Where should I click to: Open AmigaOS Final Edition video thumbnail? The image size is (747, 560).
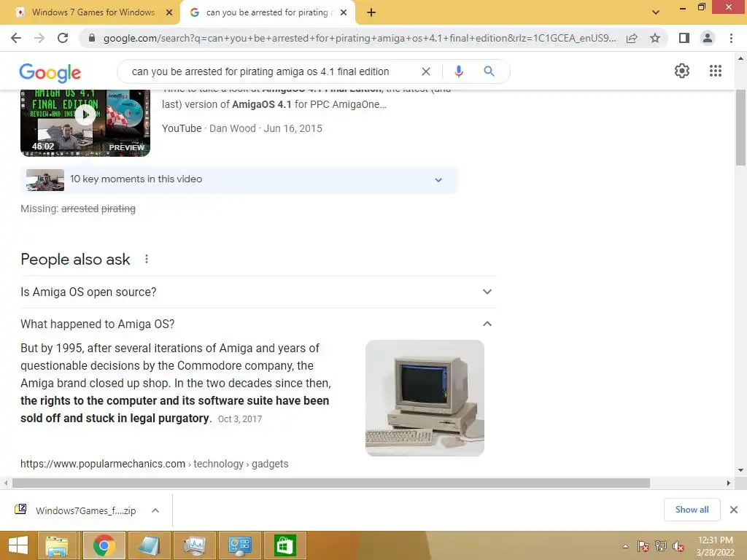85,122
